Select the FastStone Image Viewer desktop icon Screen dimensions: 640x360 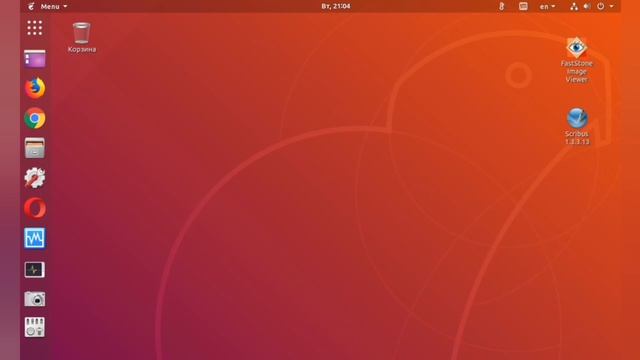tap(576, 47)
